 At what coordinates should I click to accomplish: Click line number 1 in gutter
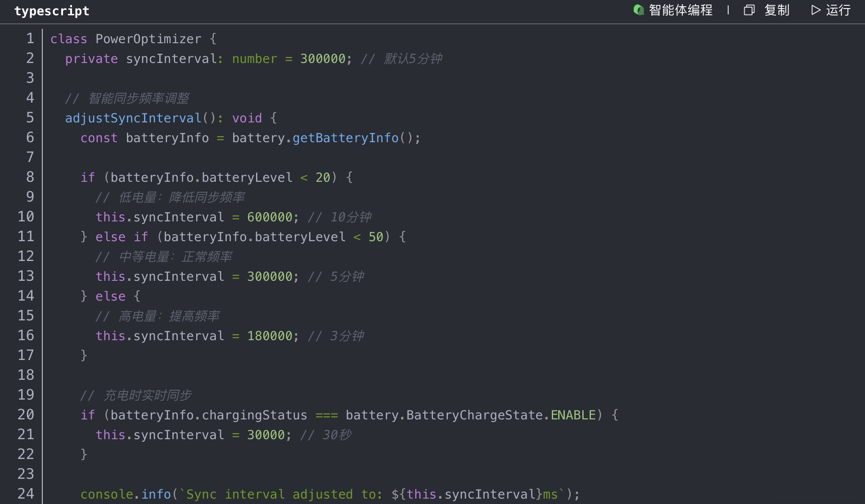[x=30, y=39]
